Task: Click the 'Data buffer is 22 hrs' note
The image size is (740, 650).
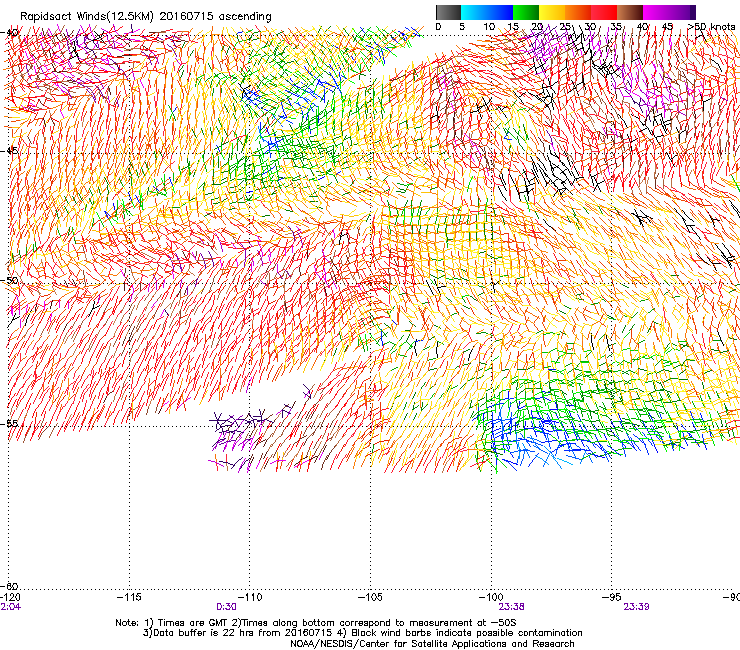Action: tap(362, 633)
